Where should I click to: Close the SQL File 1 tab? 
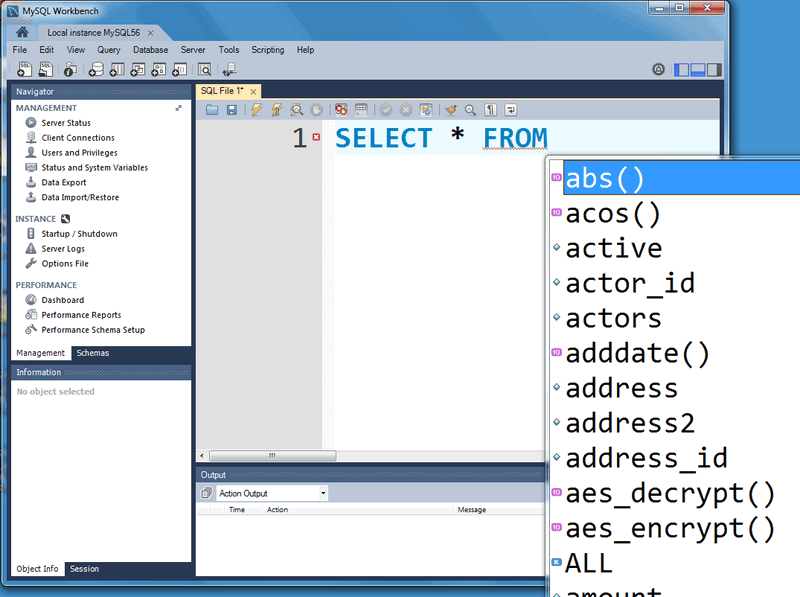tap(253, 91)
